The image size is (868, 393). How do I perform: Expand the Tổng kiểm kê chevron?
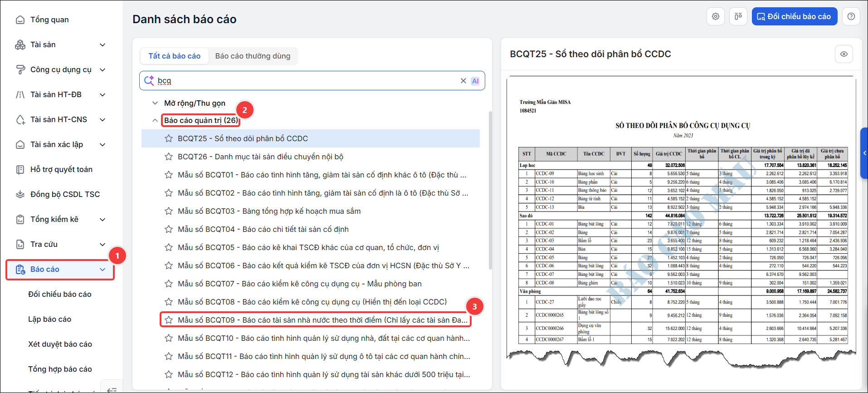coord(102,219)
